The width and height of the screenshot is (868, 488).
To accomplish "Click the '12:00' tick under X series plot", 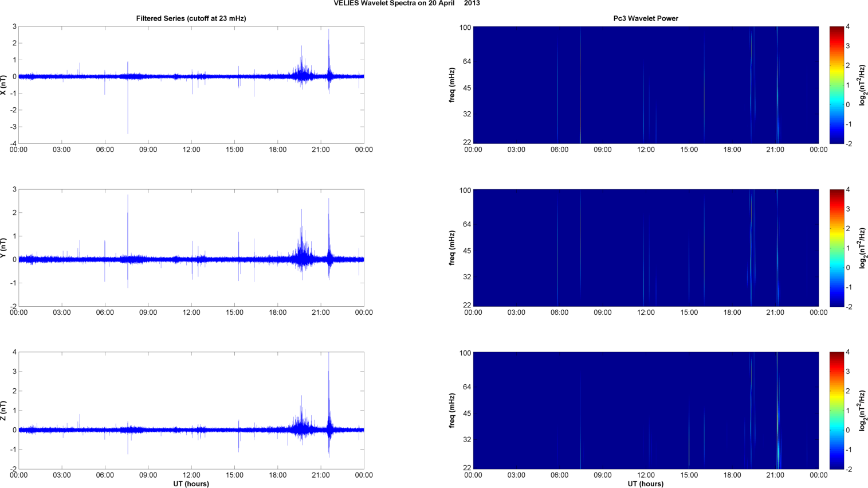I will 191,150.
